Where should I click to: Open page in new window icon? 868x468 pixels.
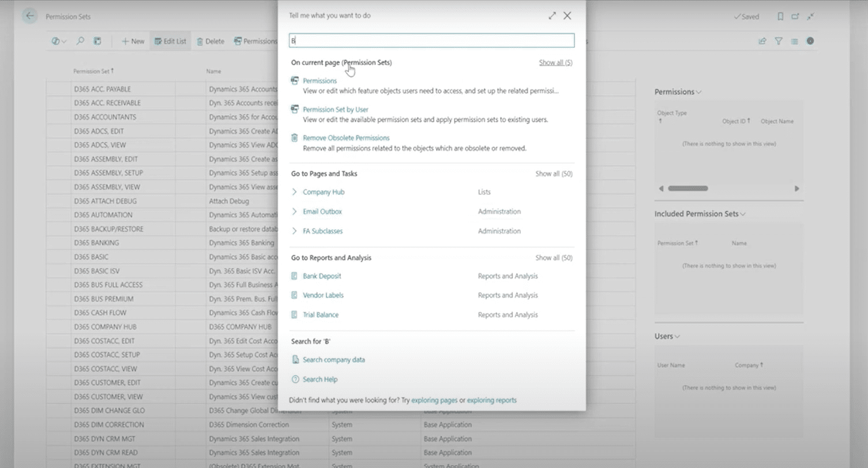pyautogui.click(x=795, y=17)
